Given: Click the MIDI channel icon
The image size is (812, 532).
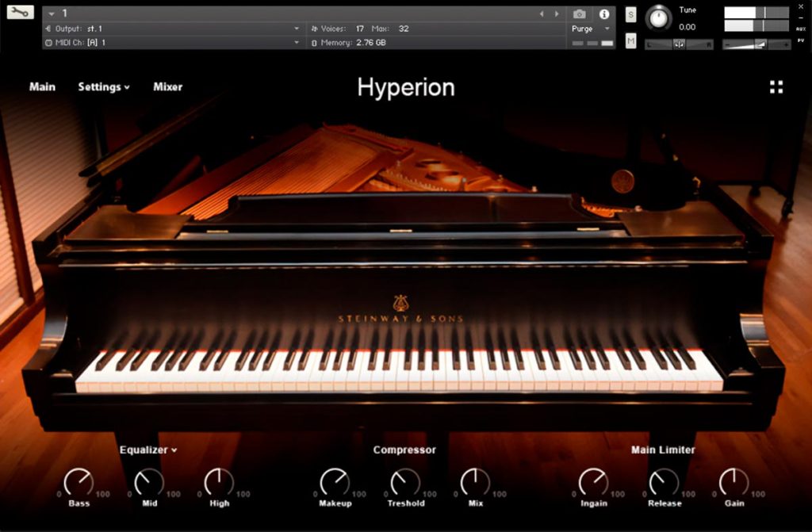Looking at the screenshot, I should [48, 43].
